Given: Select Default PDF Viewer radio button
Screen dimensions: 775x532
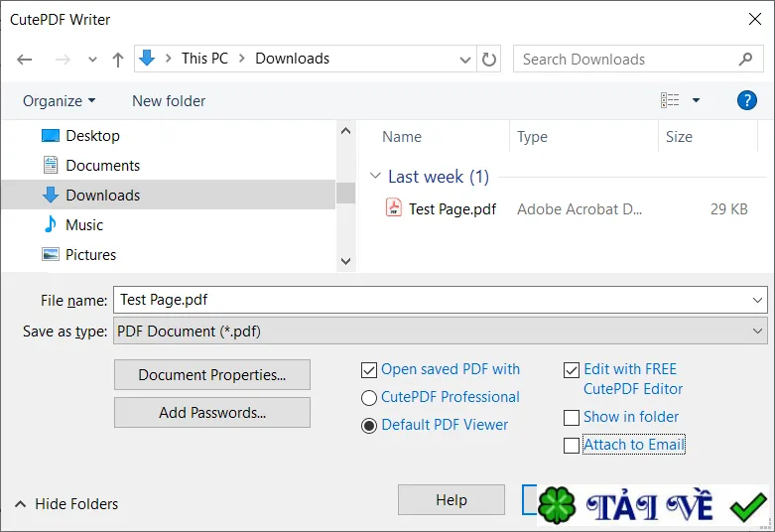Looking at the screenshot, I should (369, 425).
